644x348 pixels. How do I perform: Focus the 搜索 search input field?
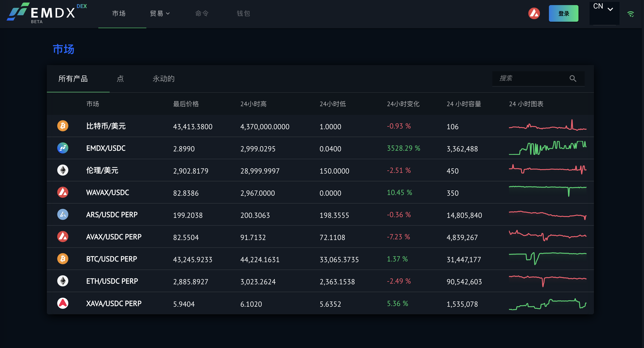pos(530,78)
